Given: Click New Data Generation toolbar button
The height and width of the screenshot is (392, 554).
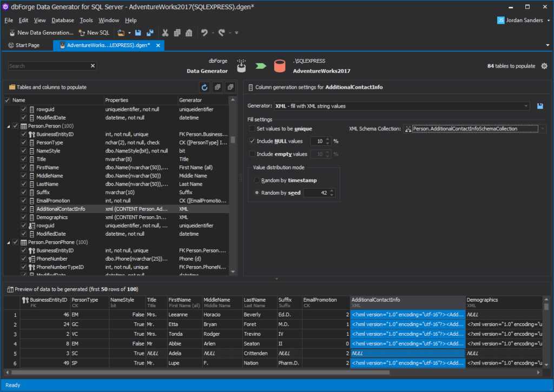Looking at the screenshot, I should pos(41,33).
